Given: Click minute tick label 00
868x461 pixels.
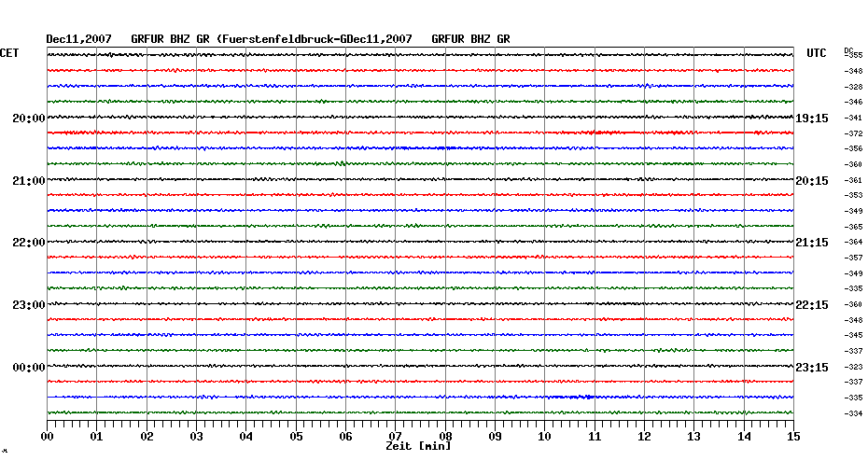Looking at the screenshot, I should 47,437.
